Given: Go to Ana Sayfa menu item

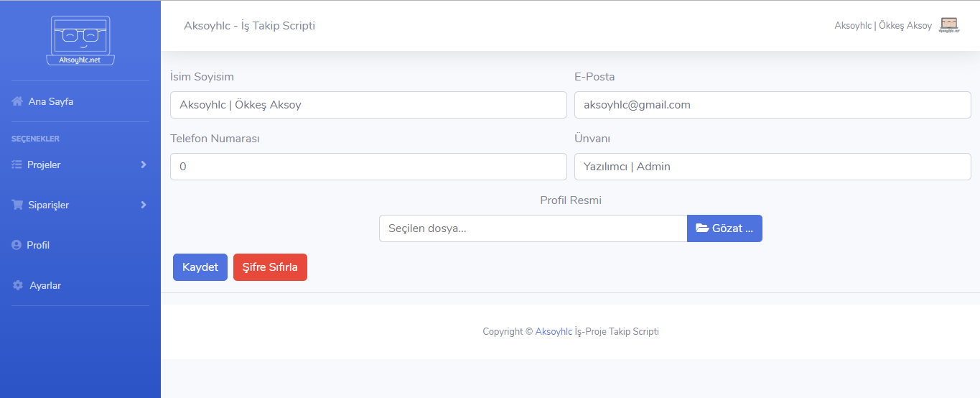Looking at the screenshot, I should pos(50,101).
